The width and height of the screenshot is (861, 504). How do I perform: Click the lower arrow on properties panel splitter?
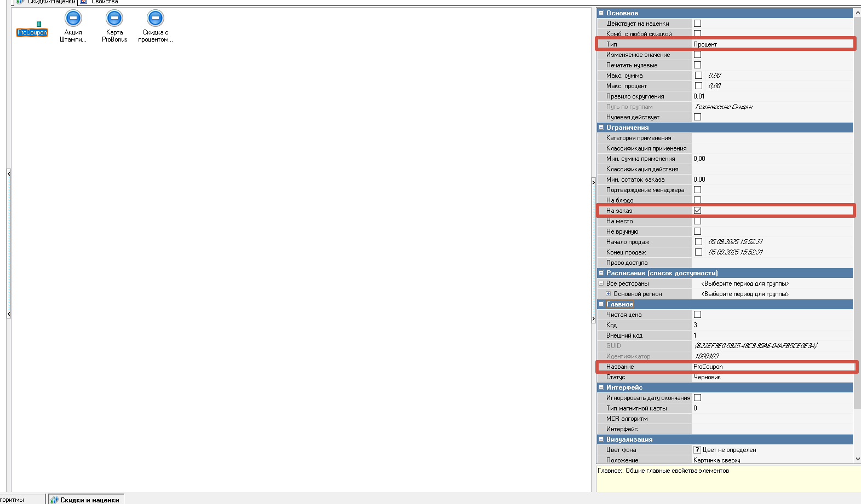593,318
